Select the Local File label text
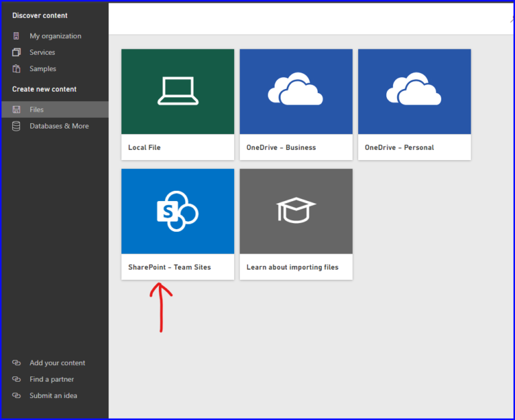Screen dimensions: 515x420 (144, 147)
